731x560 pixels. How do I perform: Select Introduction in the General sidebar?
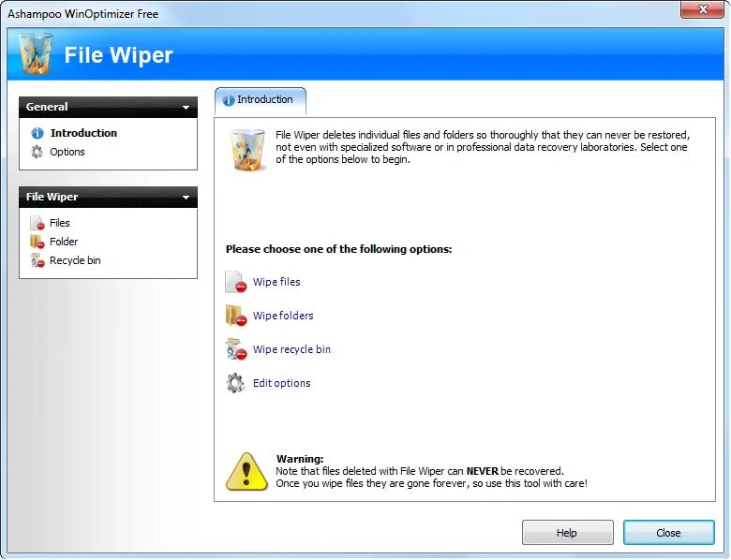pyautogui.click(x=83, y=133)
